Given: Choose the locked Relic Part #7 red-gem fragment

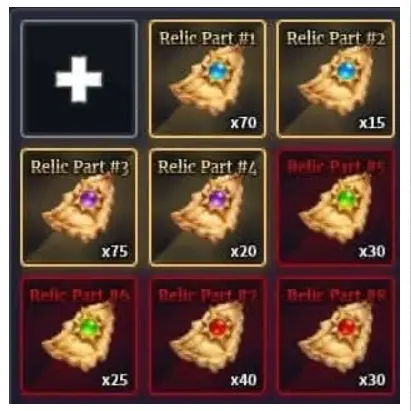Looking at the screenshot, I should pyautogui.click(x=207, y=337).
